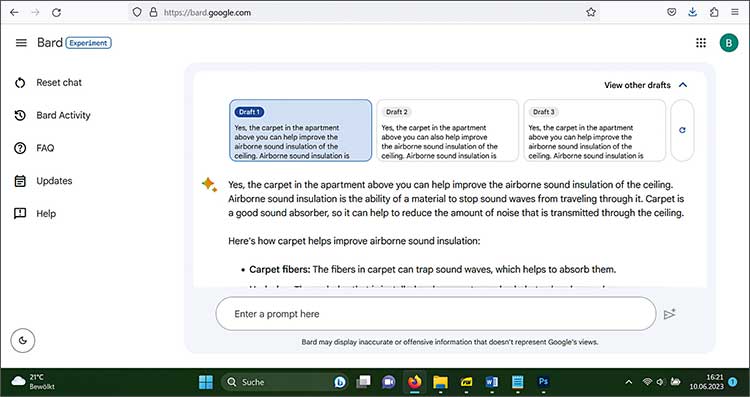Open the Wi-Fi network tray icon
750x397 pixels.
[648, 382]
